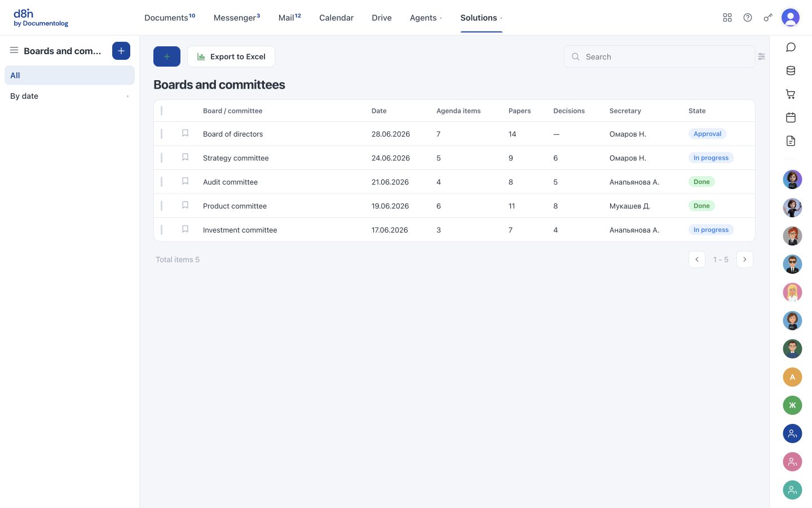
Task: Bookmark the Product committee row
Action: [185, 205]
